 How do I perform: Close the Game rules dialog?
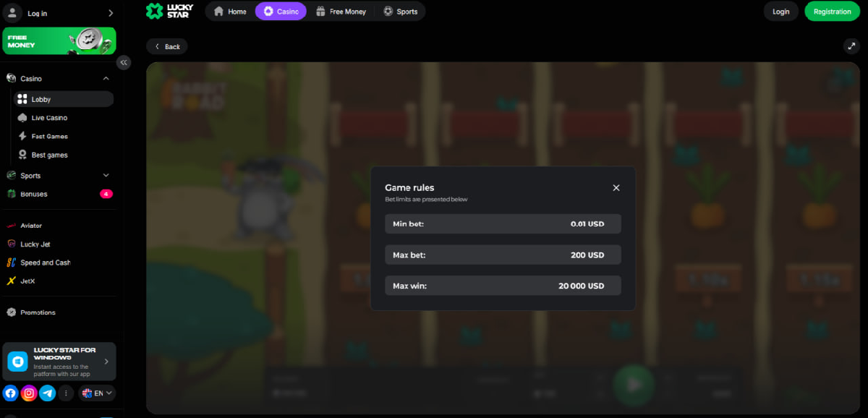(x=616, y=188)
